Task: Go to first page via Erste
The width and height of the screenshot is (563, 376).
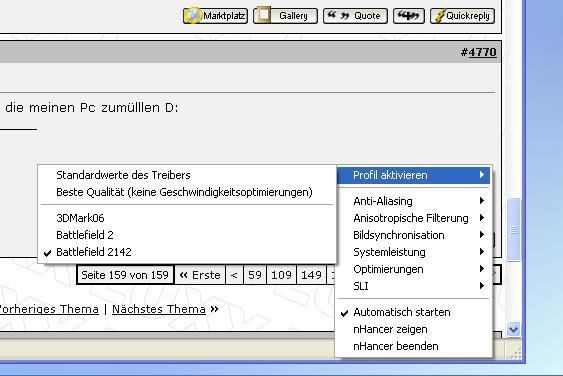Action: (x=200, y=275)
